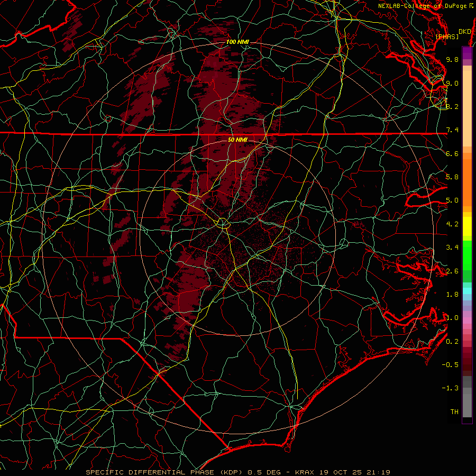Screen dimensions: 476x476
Task: Click the 0.2 value on color scale
Action: click(x=452, y=342)
